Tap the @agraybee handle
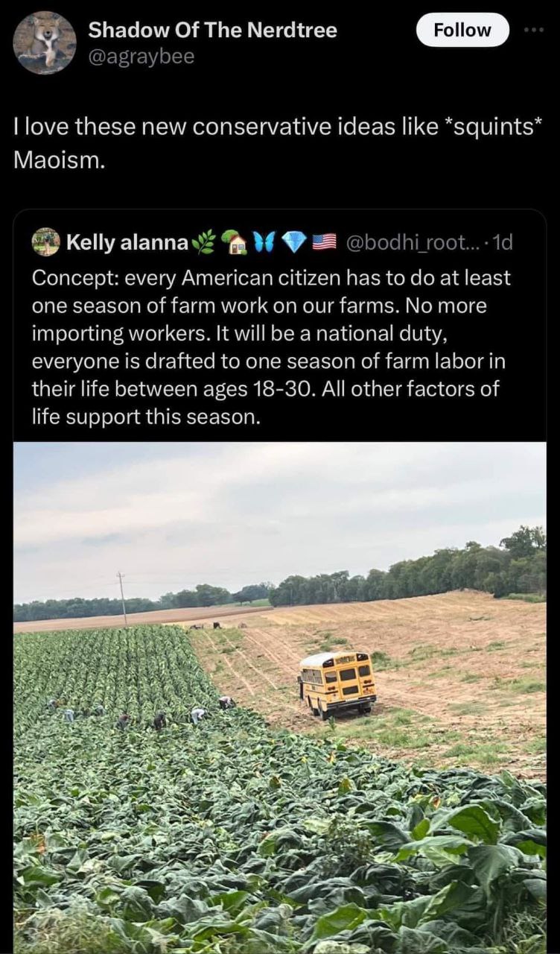 coord(141,56)
